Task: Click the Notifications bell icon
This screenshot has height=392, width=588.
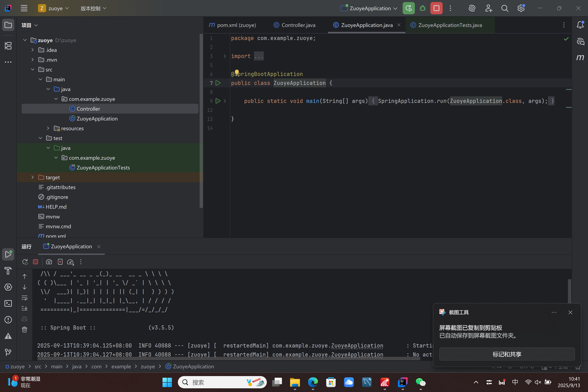Action: tap(580, 25)
